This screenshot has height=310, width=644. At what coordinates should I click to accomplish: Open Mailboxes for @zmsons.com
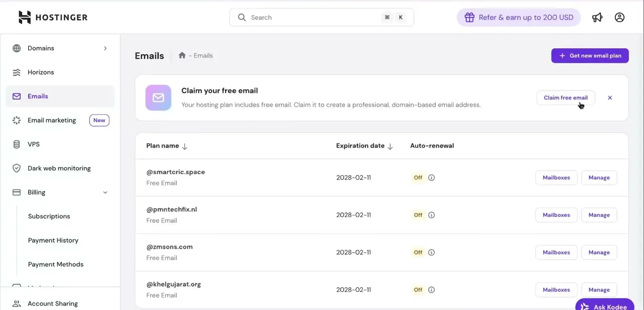point(556,253)
